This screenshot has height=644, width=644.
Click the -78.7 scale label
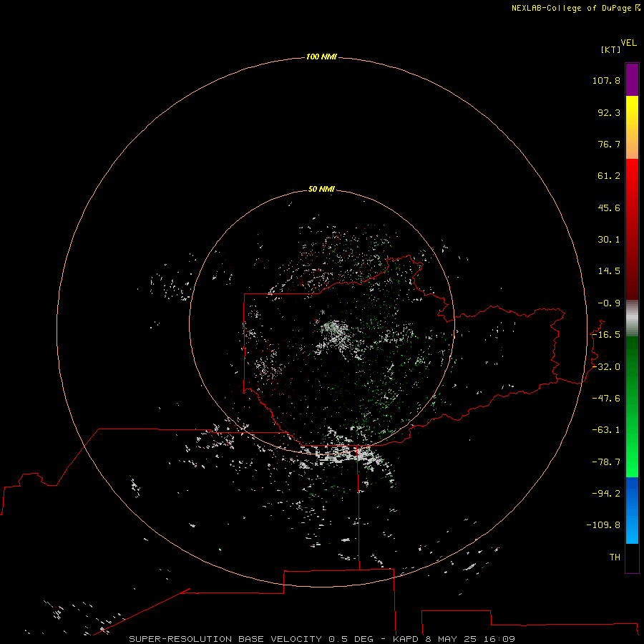click(606, 462)
